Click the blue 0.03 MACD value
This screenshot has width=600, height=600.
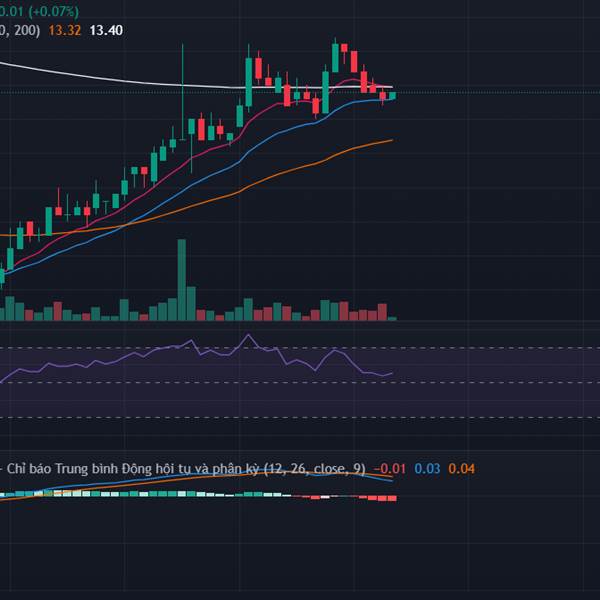[427, 469]
